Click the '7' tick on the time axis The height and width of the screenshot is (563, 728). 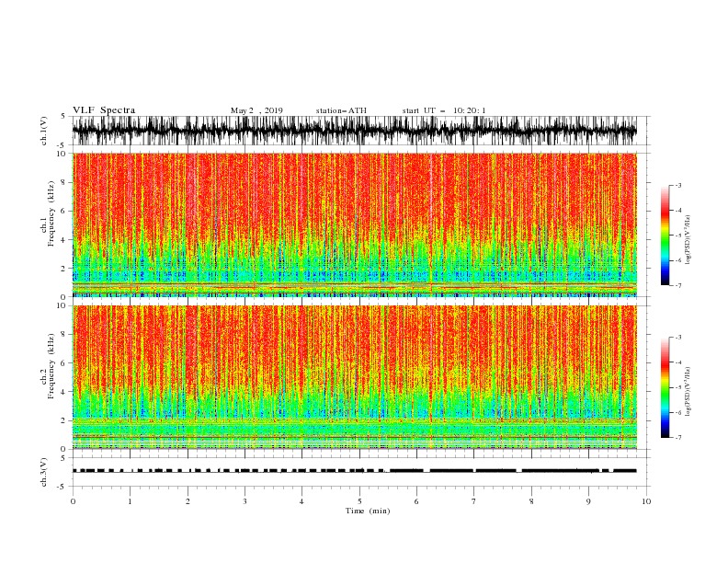(474, 501)
